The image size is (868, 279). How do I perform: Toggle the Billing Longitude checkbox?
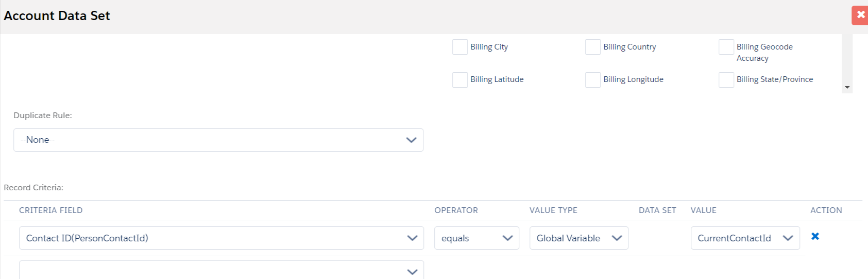[x=593, y=80]
